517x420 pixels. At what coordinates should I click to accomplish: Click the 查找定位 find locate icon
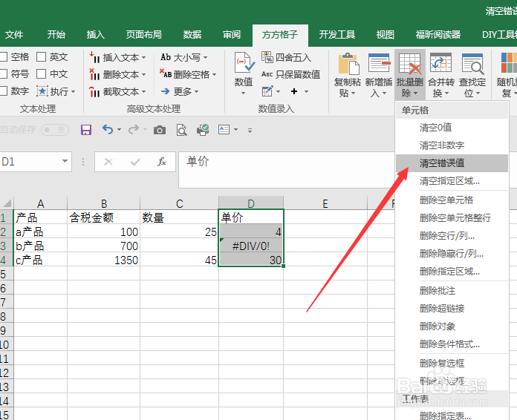tap(472, 63)
